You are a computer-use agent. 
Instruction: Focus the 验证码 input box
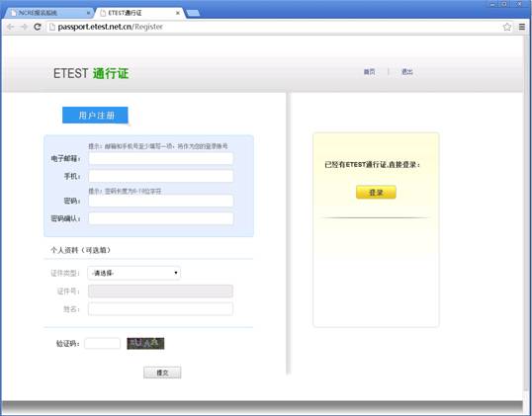click(102, 344)
